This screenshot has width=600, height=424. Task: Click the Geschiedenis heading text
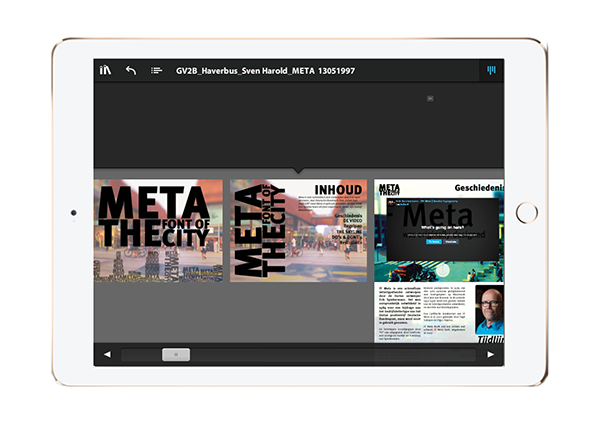479,188
